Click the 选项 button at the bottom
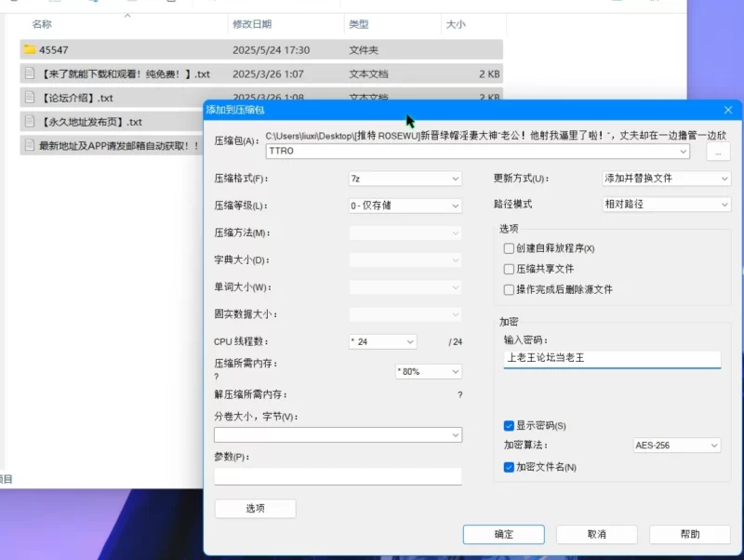 255,509
